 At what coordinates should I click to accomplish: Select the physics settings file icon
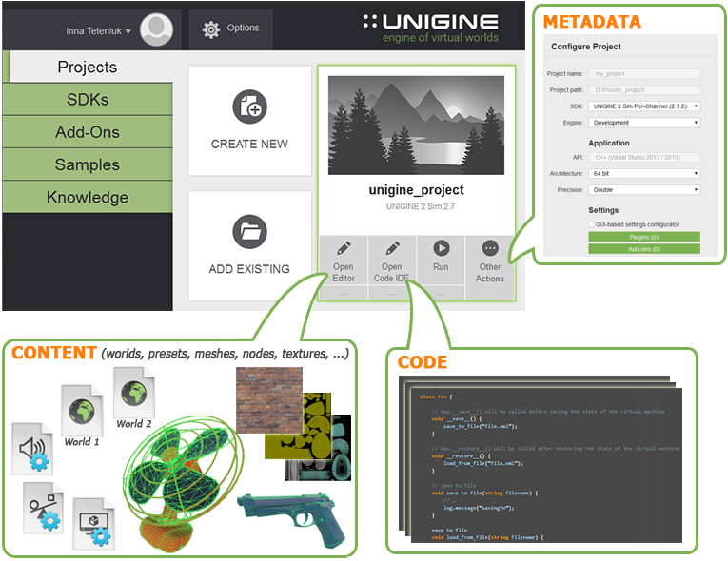pos(43,508)
